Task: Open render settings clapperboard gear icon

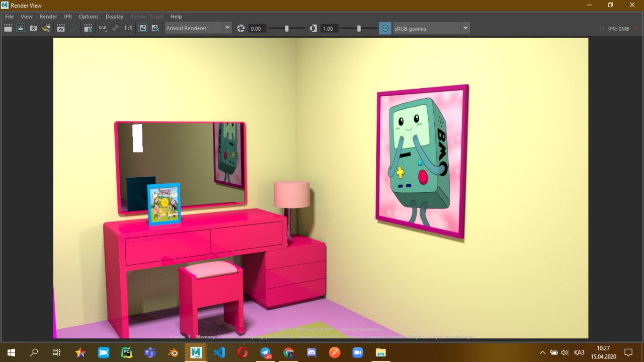Action: (x=88, y=28)
